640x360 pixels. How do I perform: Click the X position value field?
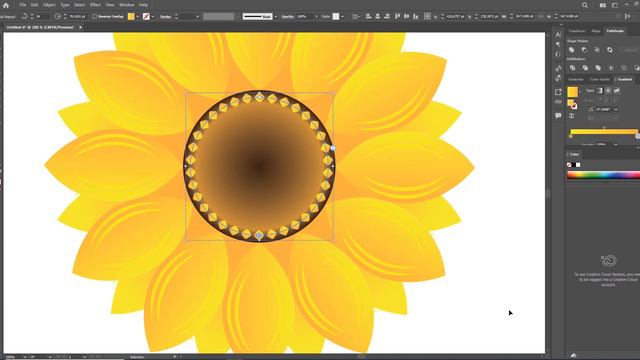[x=455, y=17]
